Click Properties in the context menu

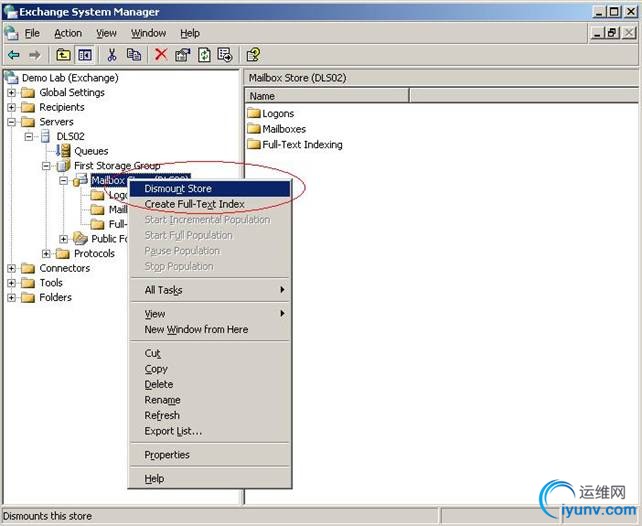pyautogui.click(x=210, y=455)
